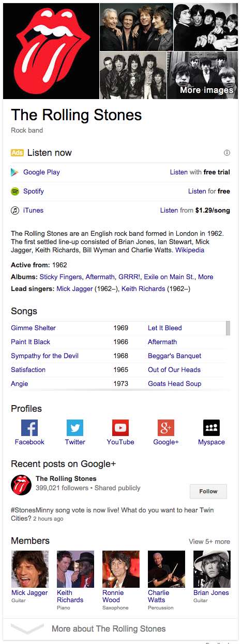Open the Wikipedia link
This screenshot has width=242, height=644.
click(x=190, y=250)
